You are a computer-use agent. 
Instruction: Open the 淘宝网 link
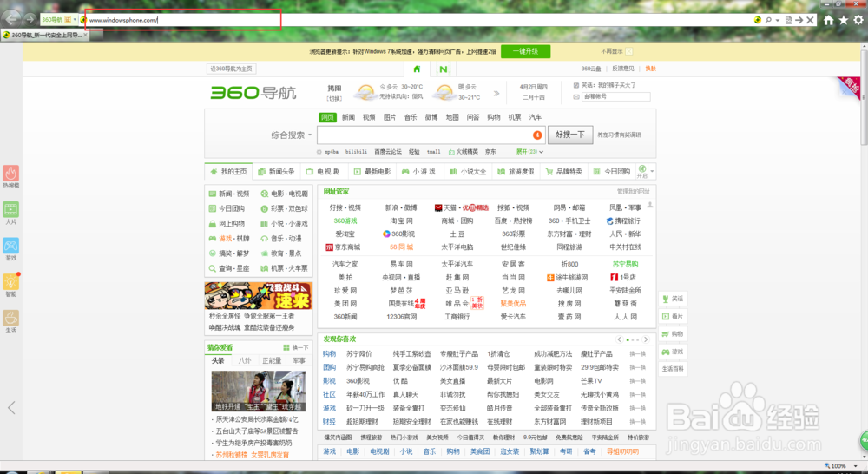401,221
